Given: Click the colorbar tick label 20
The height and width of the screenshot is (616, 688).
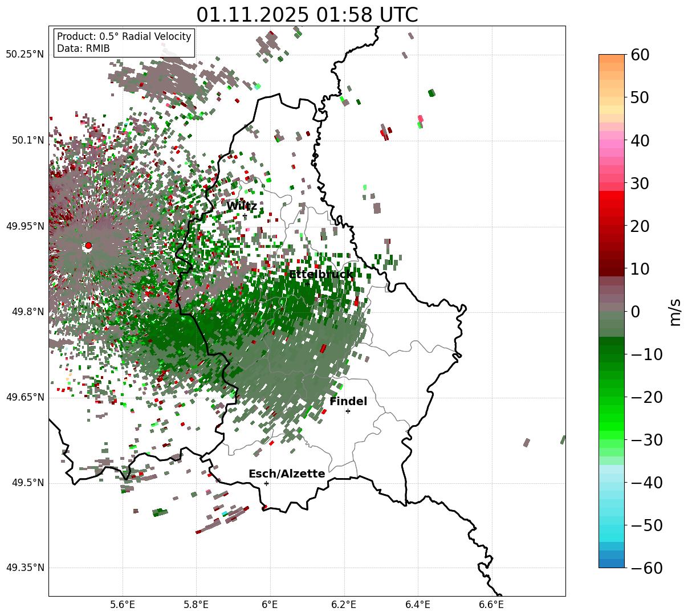Looking at the screenshot, I should pyautogui.click(x=640, y=226).
